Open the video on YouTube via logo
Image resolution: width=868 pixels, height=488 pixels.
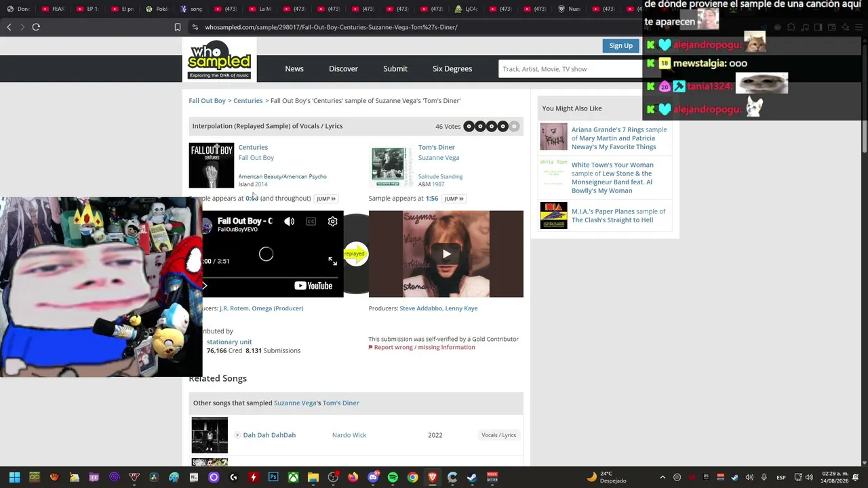point(313,285)
